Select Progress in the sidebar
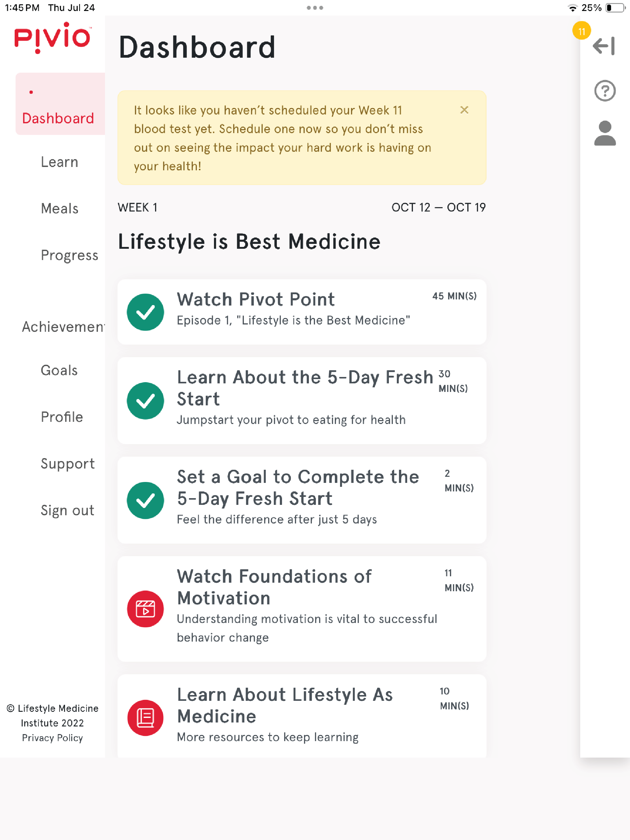 [70, 255]
